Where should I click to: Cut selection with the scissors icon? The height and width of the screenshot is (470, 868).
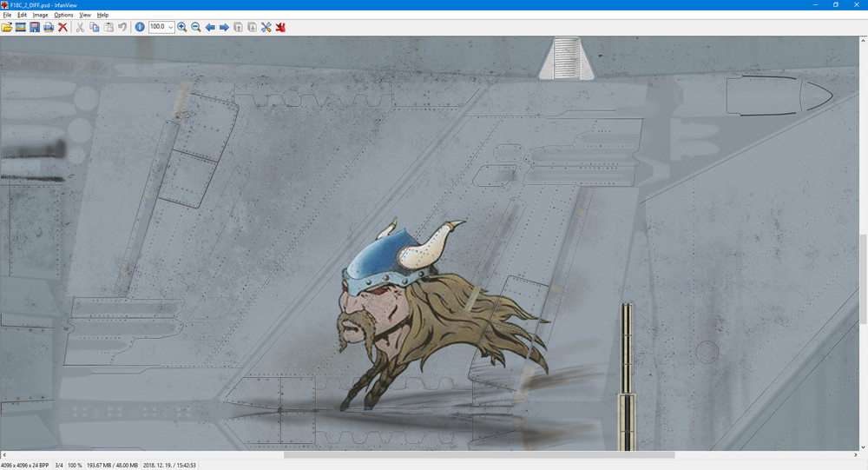80,27
